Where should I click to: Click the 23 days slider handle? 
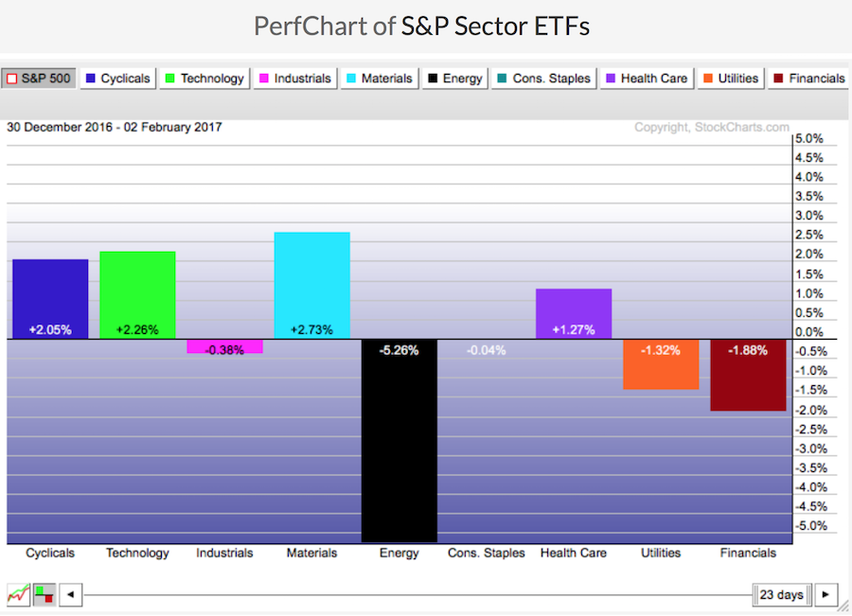coord(782,595)
